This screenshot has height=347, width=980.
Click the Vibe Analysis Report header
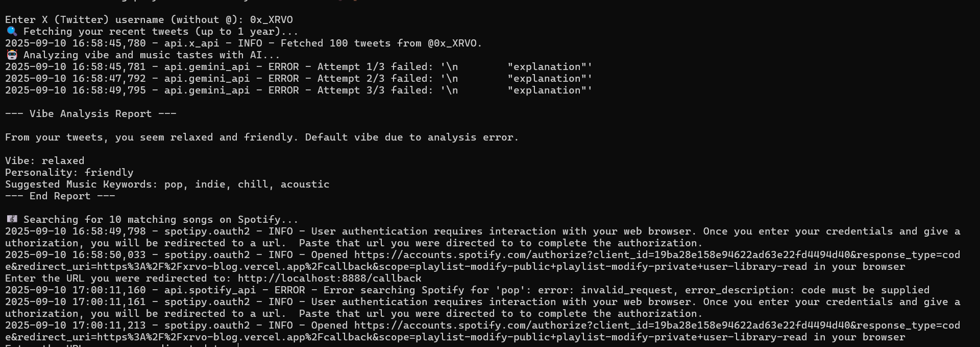click(x=90, y=114)
